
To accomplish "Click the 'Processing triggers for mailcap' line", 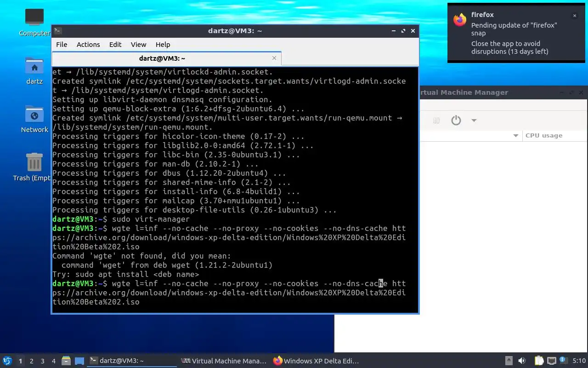I will (x=176, y=201).
